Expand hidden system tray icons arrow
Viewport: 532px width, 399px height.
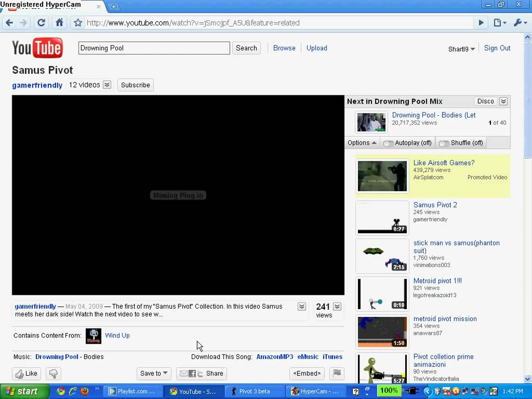coord(427,392)
